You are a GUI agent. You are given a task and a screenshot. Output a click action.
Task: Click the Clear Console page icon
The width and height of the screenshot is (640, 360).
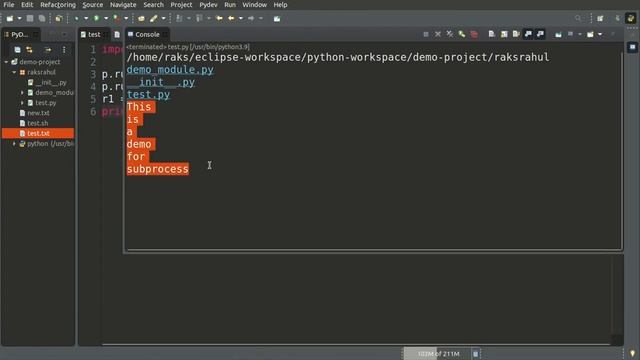tap(491, 34)
